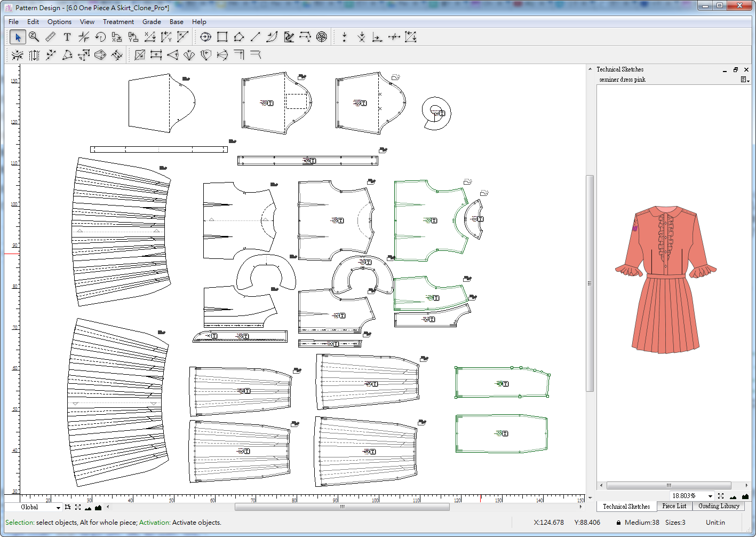Open the 18.803% zoom dropdown
756x537 pixels.
coord(710,496)
